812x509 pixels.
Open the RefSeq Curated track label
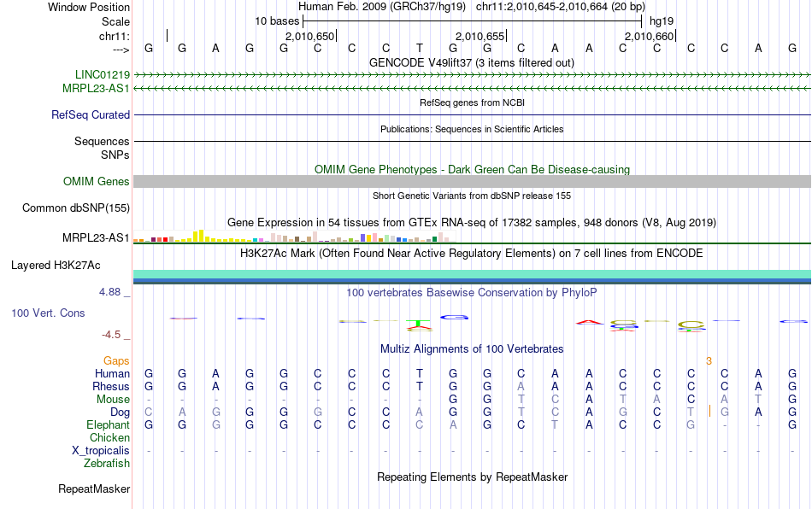point(91,114)
